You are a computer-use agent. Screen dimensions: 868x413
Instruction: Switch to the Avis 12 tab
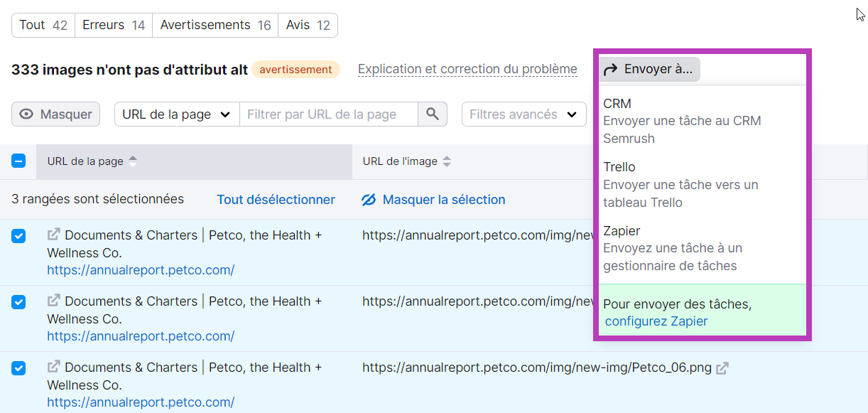click(308, 24)
